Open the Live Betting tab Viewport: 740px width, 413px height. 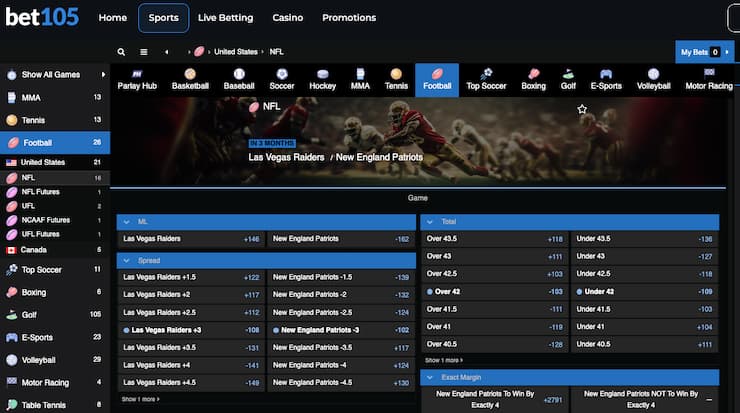(x=225, y=18)
